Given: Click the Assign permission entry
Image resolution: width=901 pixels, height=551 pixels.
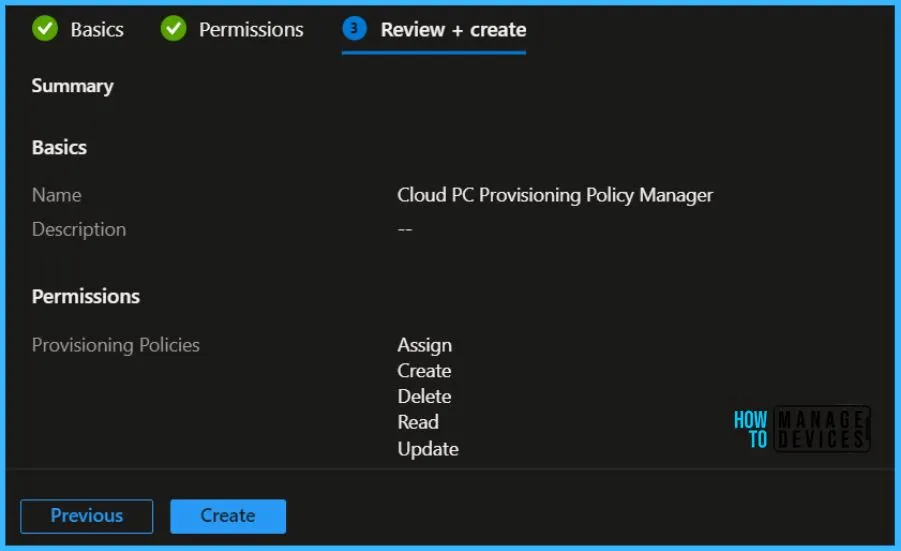Looking at the screenshot, I should pos(425,345).
